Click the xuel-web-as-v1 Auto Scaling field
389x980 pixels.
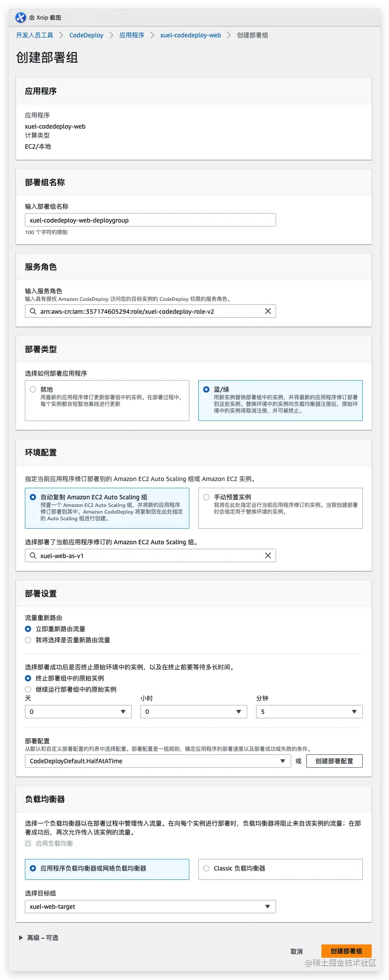coord(150,555)
